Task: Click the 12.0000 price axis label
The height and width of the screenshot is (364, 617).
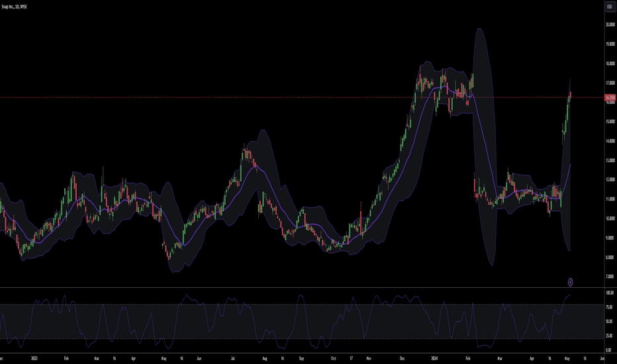Action: coord(610,180)
